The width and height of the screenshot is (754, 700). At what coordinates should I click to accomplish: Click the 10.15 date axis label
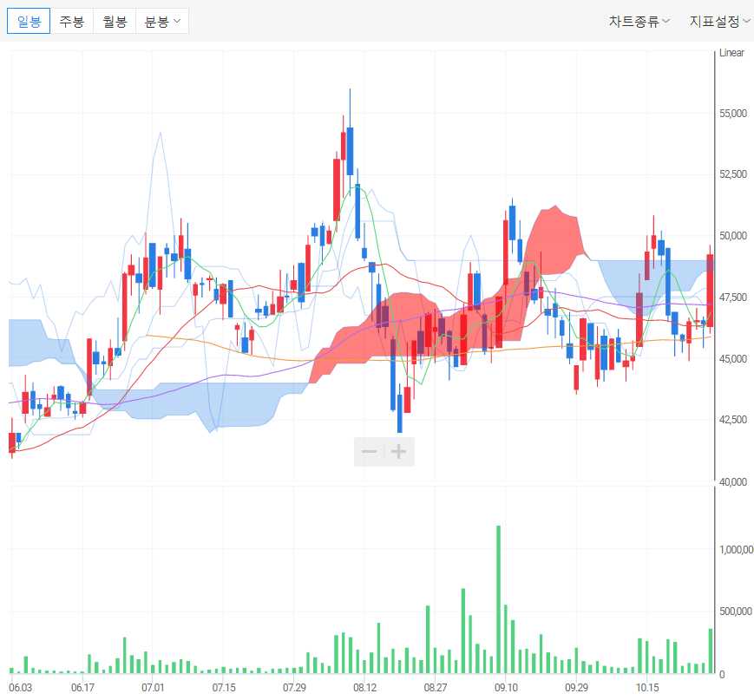(647, 688)
